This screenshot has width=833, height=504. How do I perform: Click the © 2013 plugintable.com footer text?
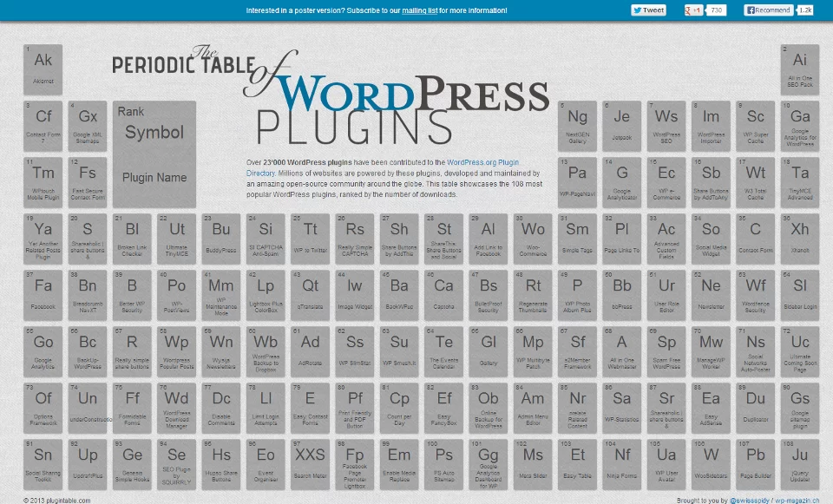57,501
